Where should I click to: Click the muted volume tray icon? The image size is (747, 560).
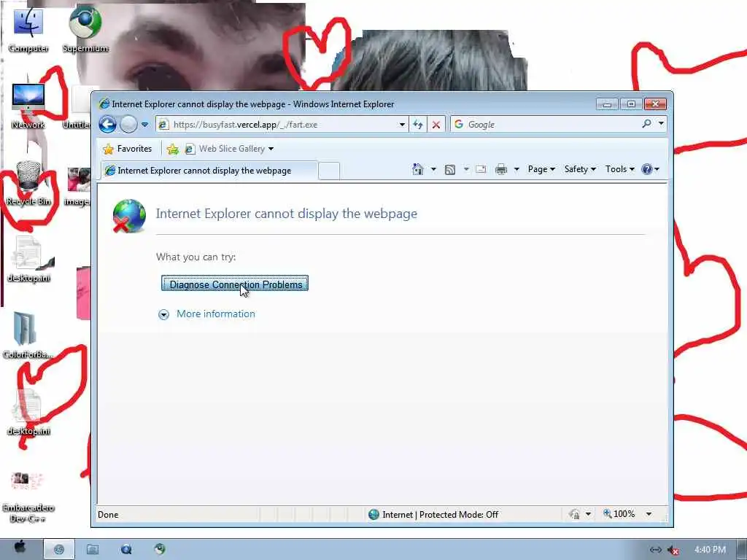point(673,550)
